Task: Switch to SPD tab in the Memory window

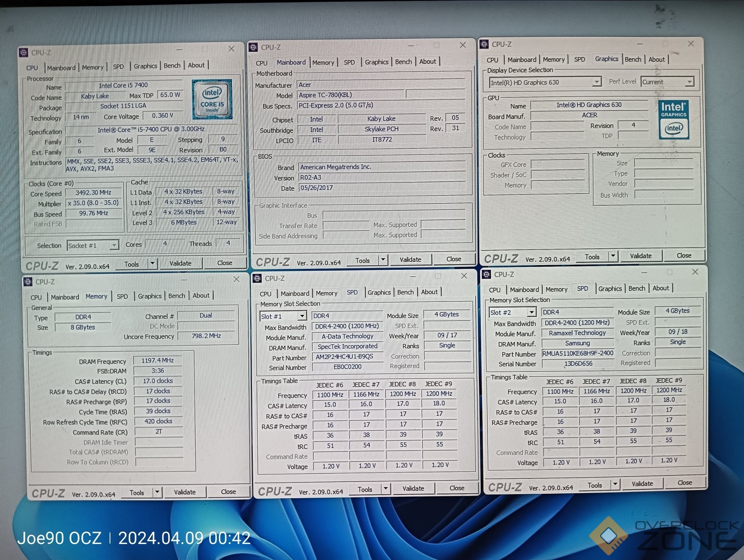Action: (122, 296)
